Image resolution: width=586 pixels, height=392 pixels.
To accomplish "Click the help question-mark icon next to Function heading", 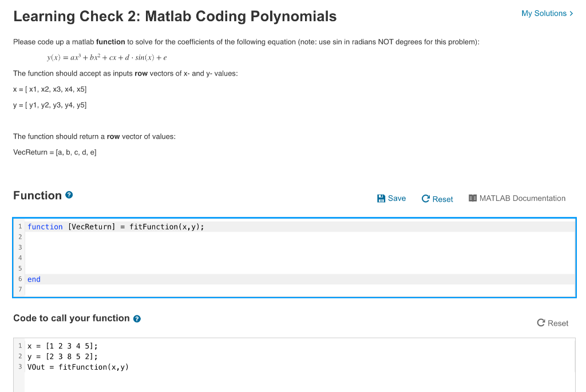I will coord(69,195).
